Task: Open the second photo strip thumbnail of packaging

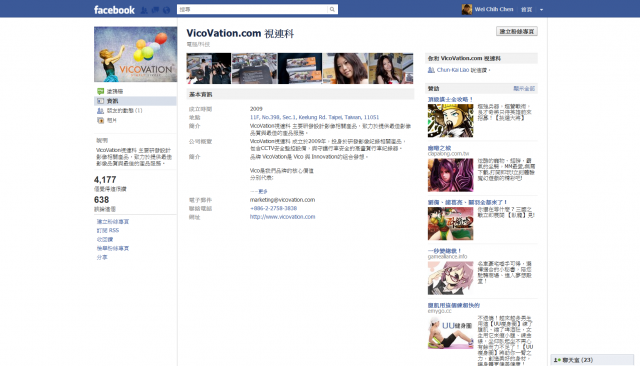Action: pos(254,69)
